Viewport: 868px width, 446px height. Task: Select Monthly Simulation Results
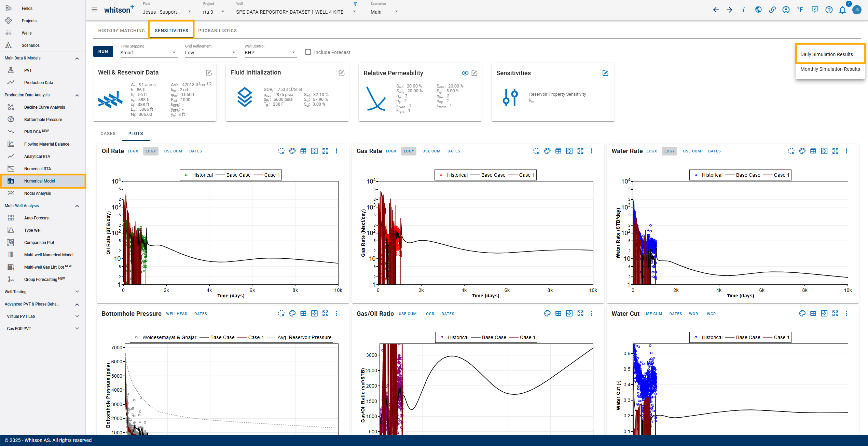point(830,69)
